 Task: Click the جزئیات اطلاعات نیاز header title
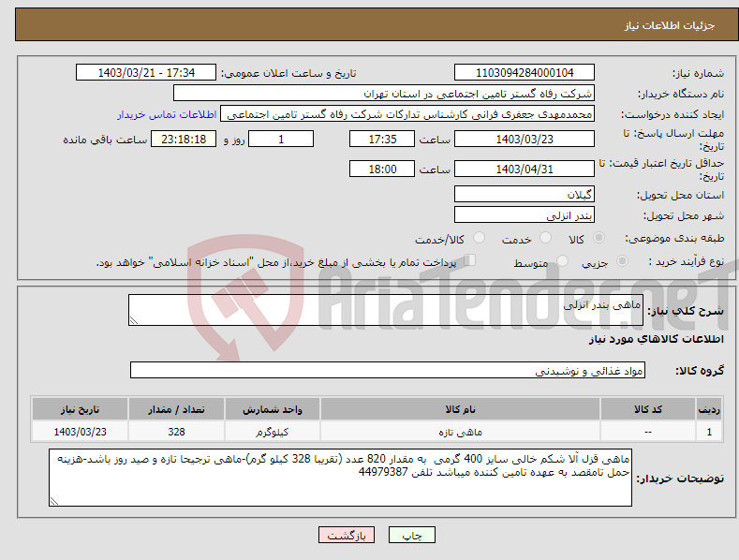click(x=670, y=25)
